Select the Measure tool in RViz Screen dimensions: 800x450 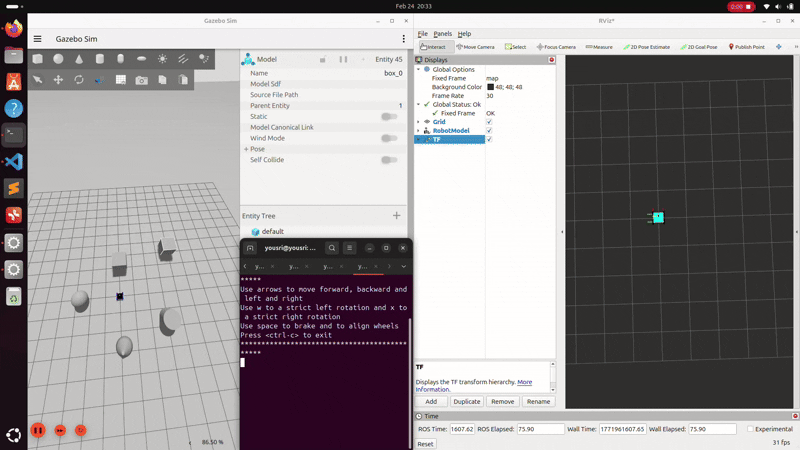(599, 47)
